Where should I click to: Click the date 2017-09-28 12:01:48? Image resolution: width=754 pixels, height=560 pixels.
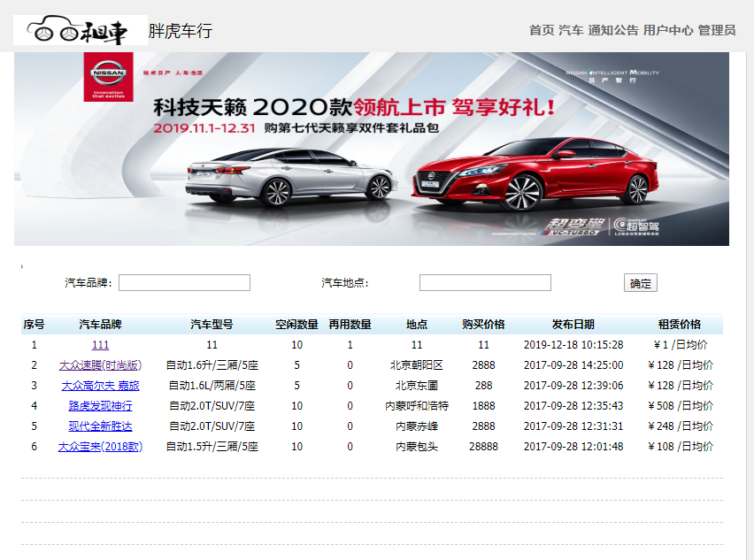click(x=573, y=447)
